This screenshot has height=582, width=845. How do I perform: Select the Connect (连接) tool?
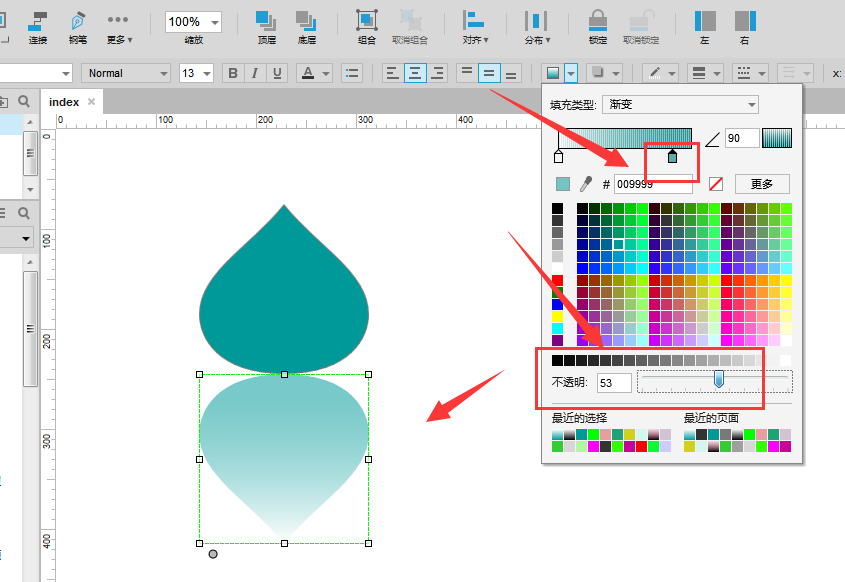pos(38,28)
